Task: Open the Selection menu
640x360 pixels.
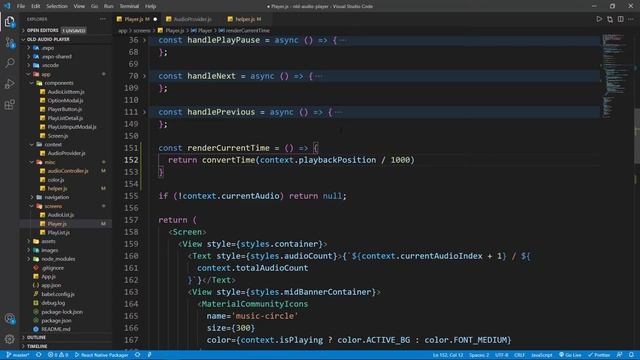Action: pyautogui.click(x=57, y=6)
